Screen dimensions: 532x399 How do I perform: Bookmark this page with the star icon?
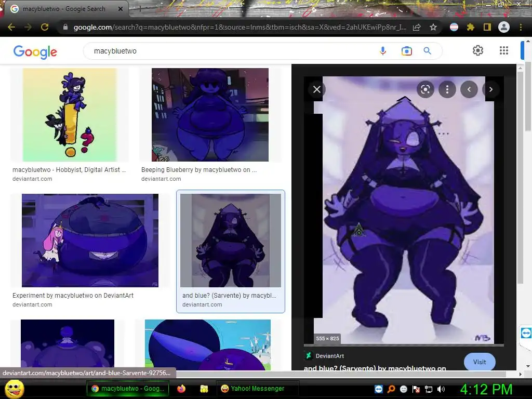pyautogui.click(x=433, y=27)
